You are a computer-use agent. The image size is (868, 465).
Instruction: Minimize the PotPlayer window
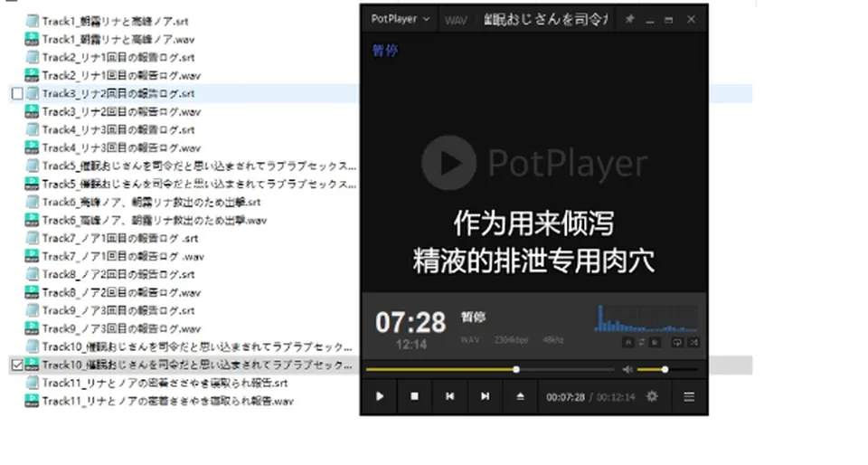(650, 20)
